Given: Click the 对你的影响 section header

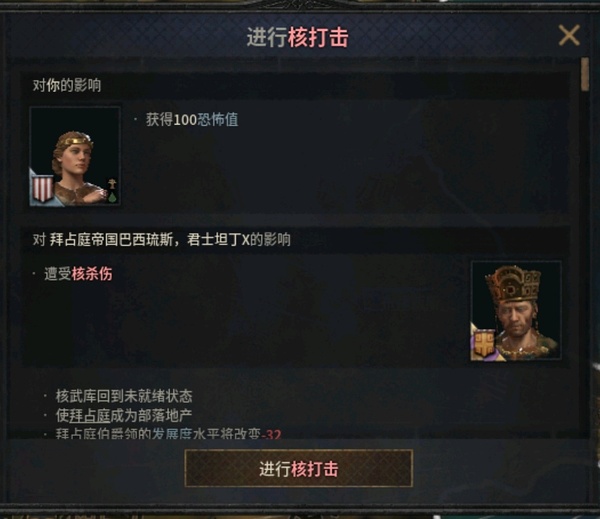Looking at the screenshot, I should 67,85.
